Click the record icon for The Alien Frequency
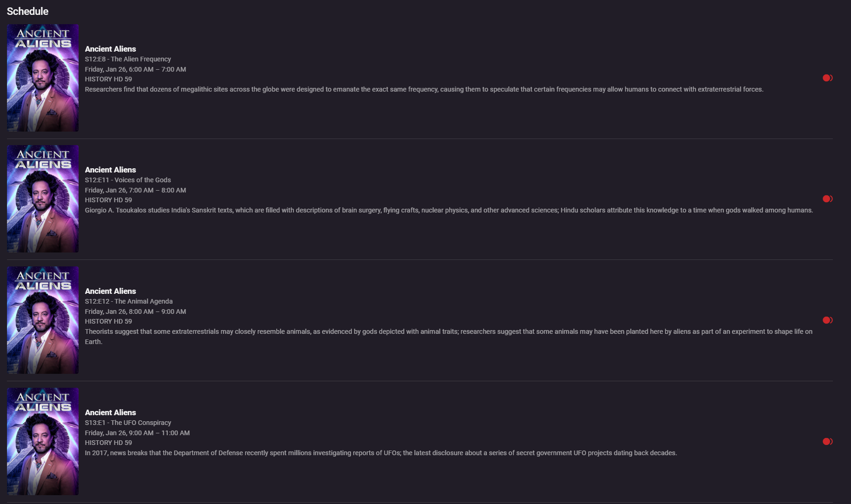The width and height of the screenshot is (851, 504). coord(827,78)
